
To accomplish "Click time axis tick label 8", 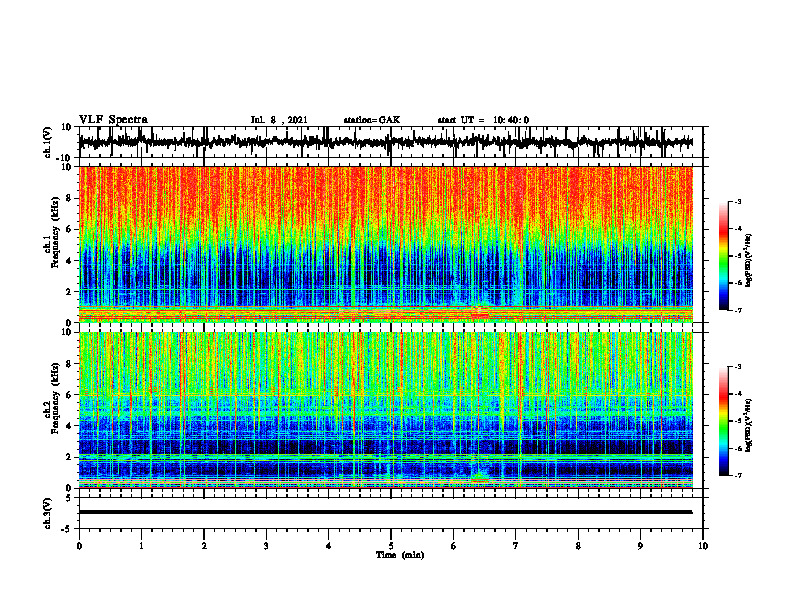I will pos(578,546).
